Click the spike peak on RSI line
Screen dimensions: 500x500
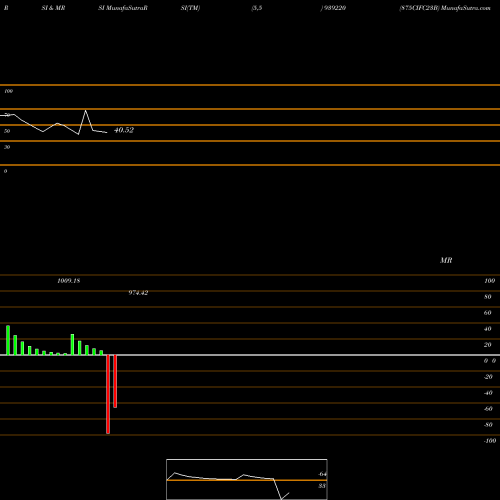(86, 111)
